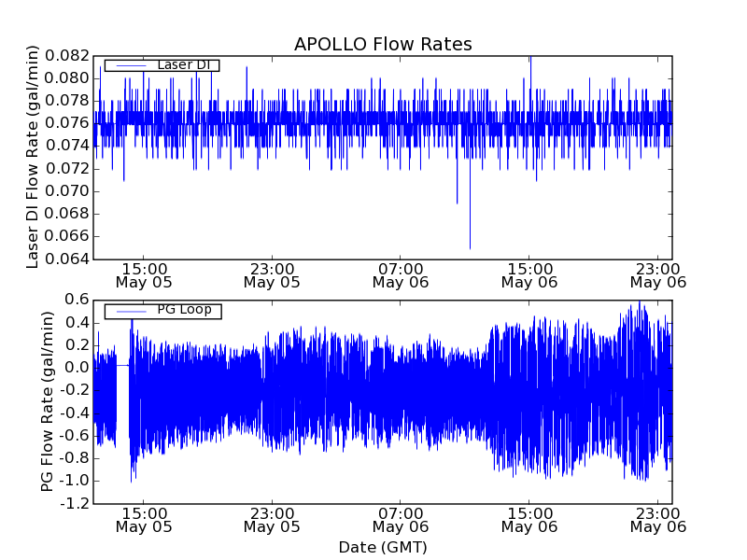
Task: Click the blue line sample in Laser DI legend
Action: pyautogui.click(x=129, y=64)
